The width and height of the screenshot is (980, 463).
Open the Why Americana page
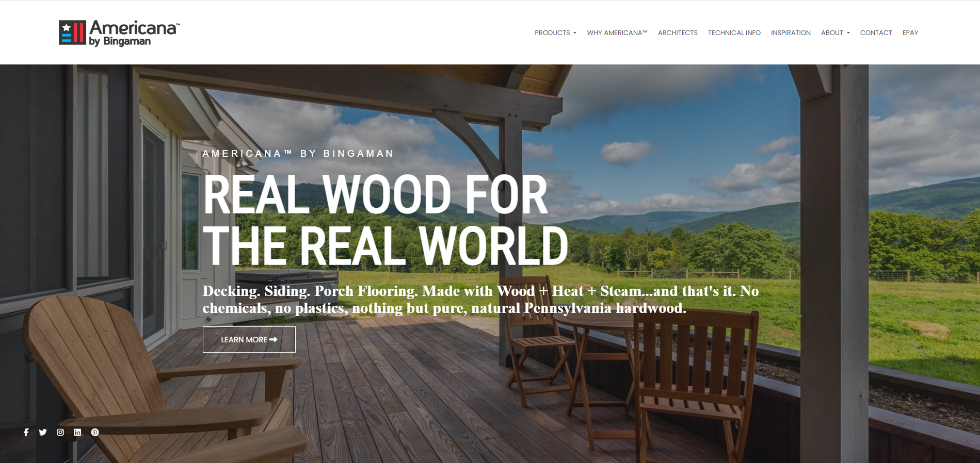coord(617,32)
